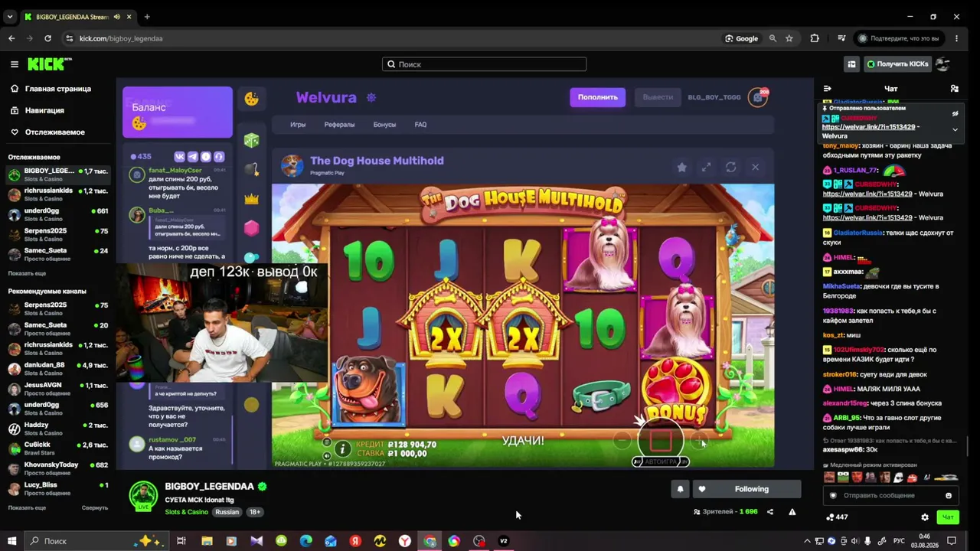Click the crown icon in Welvura sidebar
Viewport: 980px width, 551px height.
pyautogui.click(x=251, y=199)
